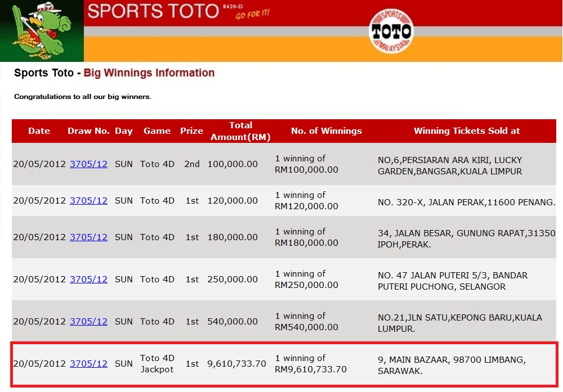Select the 250,000.00 total amount cell
This screenshot has height=392, width=563.
click(233, 280)
